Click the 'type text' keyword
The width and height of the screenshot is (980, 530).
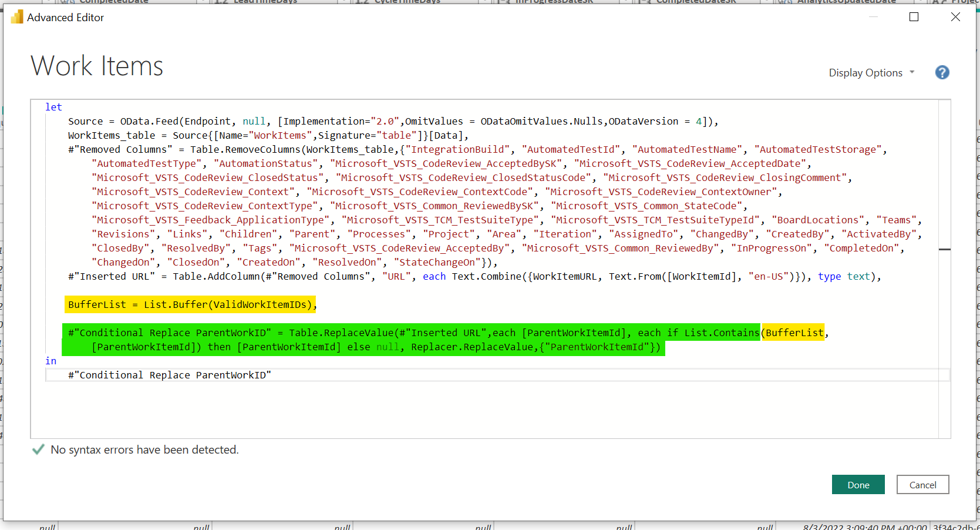[x=844, y=276]
